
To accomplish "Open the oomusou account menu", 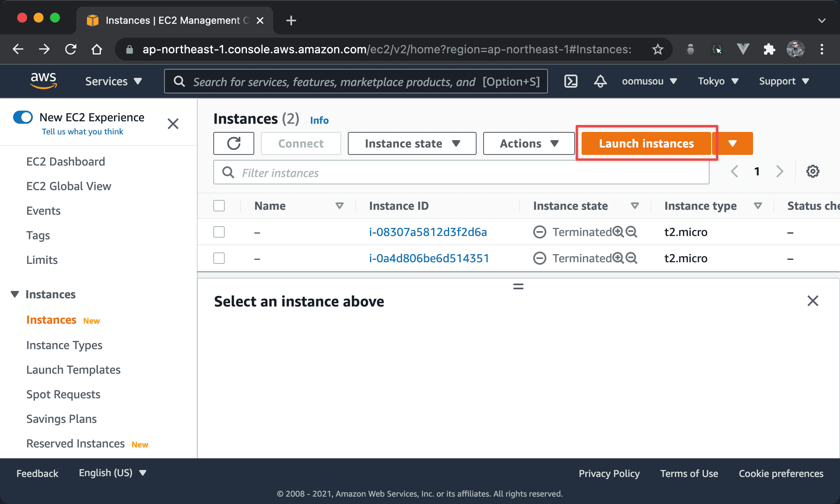I will (x=650, y=81).
